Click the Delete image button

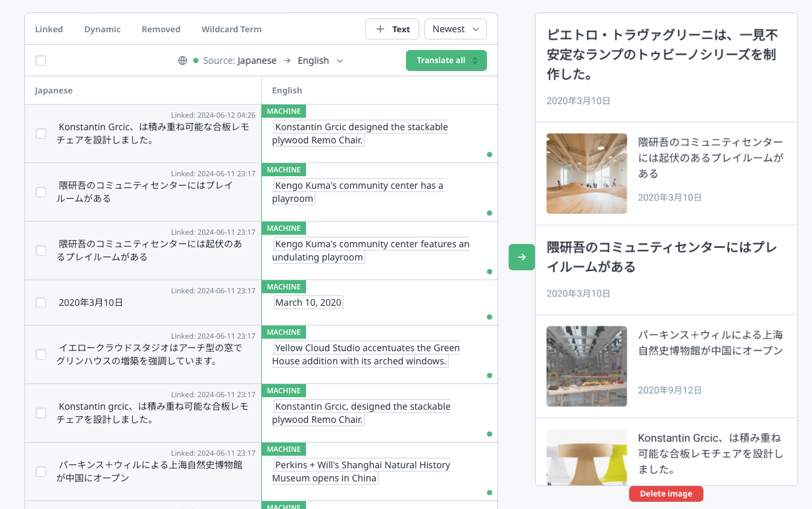point(666,494)
